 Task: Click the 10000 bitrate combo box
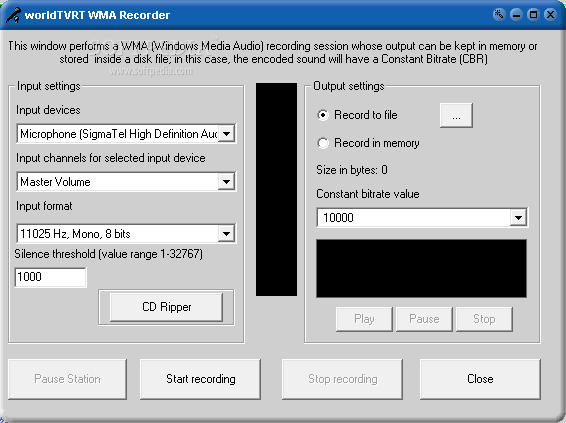(x=422, y=218)
